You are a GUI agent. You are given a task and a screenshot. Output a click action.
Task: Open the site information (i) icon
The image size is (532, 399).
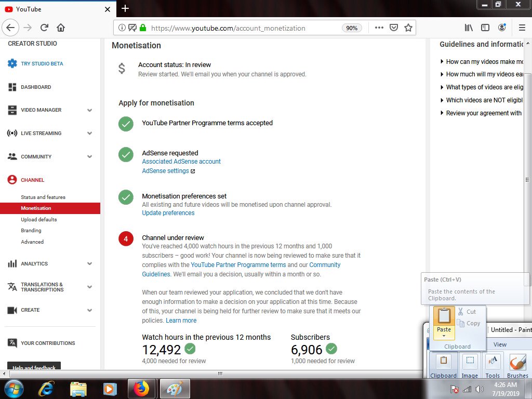pos(122,28)
